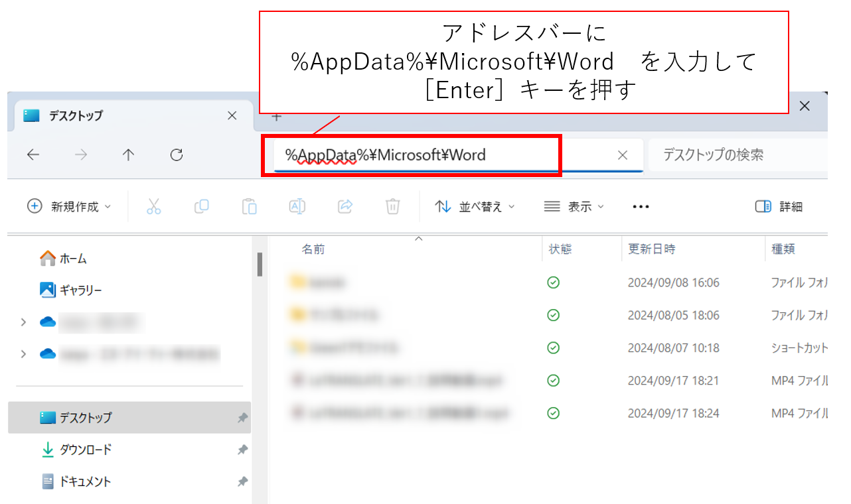
Task: Open the 表示 view dropdown
Action: point(574,207)
